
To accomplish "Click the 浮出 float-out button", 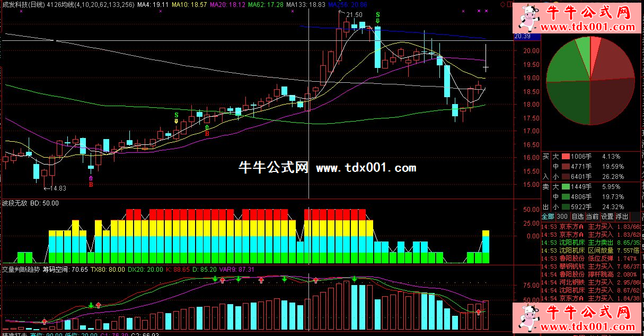I will [x=622, y=217].
